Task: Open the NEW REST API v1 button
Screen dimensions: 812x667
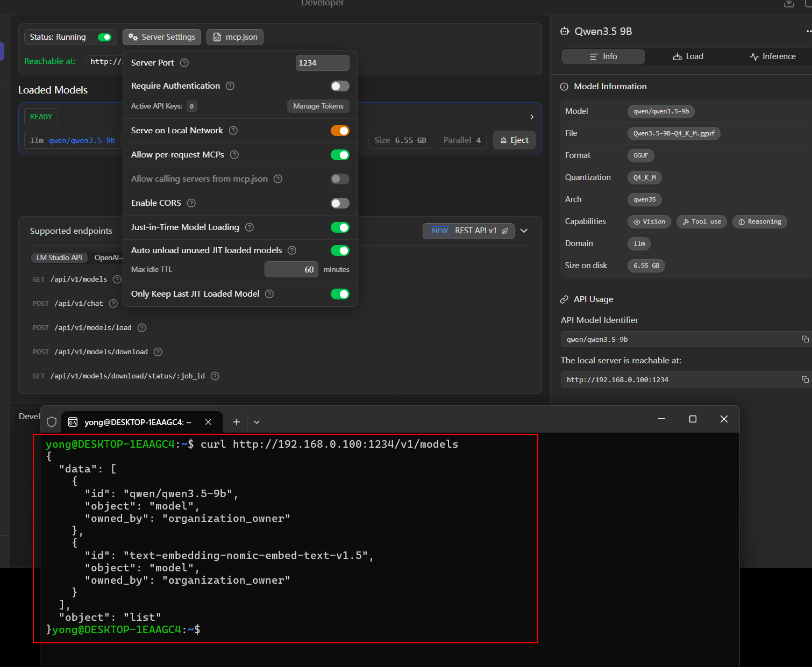Action: (468, 231)
